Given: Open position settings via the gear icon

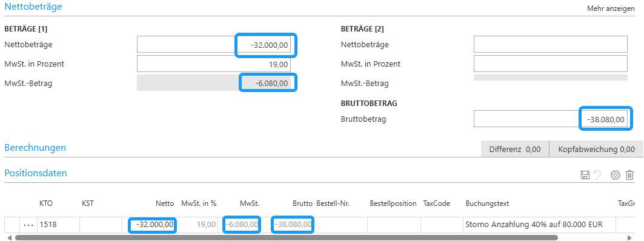Looking at the screenshot, I should click(616, 176).
